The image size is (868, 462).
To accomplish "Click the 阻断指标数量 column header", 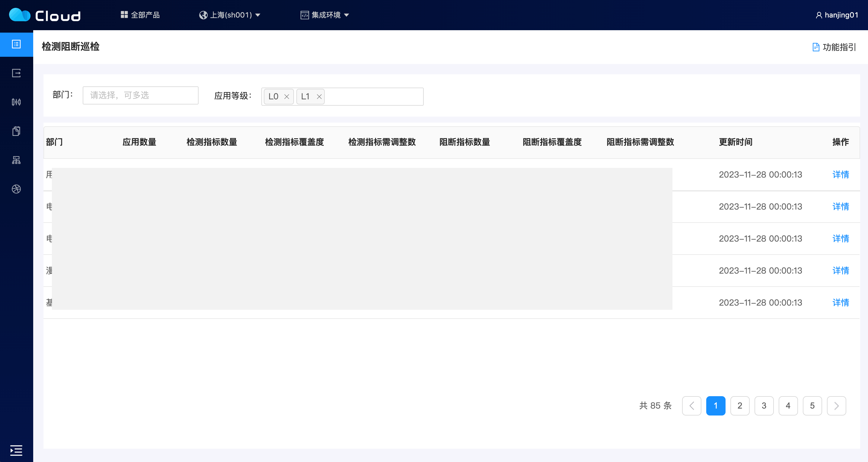I will pyautogui.click(x=464, y=142).
